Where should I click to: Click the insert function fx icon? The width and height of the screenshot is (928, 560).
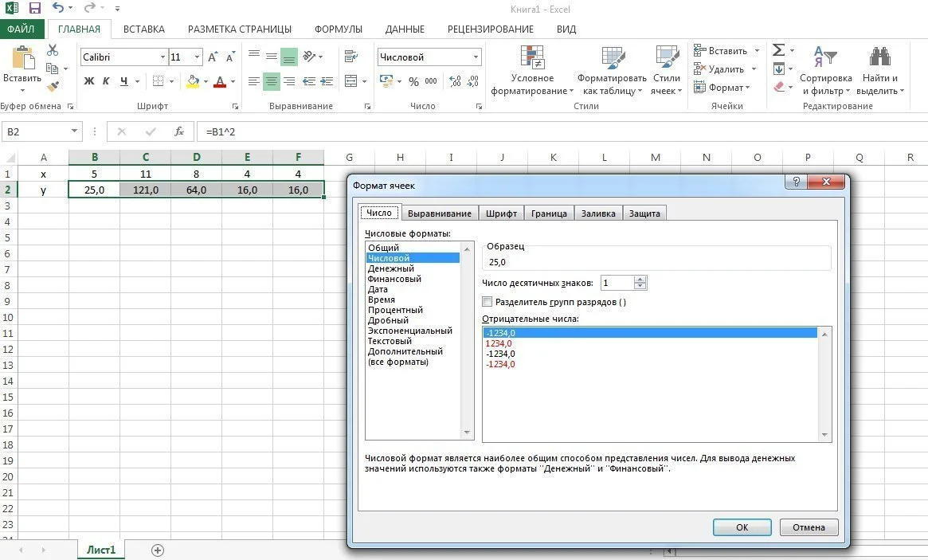(x=179, y=131)
